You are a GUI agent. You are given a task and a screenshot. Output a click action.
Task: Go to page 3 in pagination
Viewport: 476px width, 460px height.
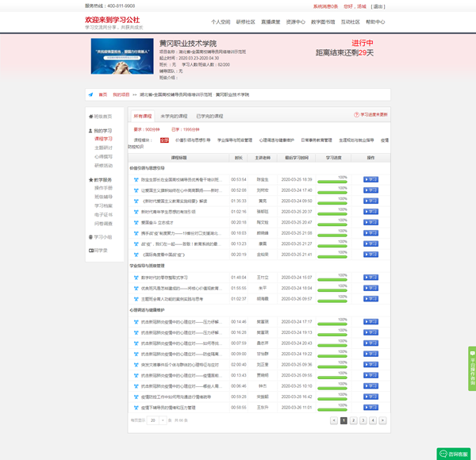pyautogui.click(x=363, y=420)
